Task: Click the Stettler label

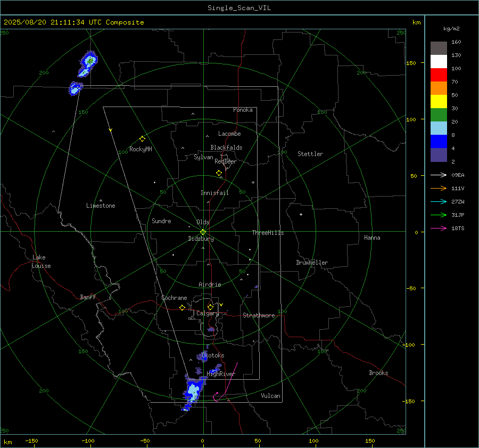Action: click(310, 154)
